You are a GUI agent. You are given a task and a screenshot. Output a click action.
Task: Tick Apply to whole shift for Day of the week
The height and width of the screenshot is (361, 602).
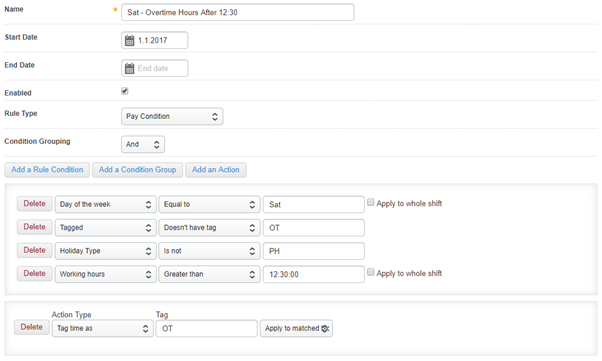[x=370, y=202]
